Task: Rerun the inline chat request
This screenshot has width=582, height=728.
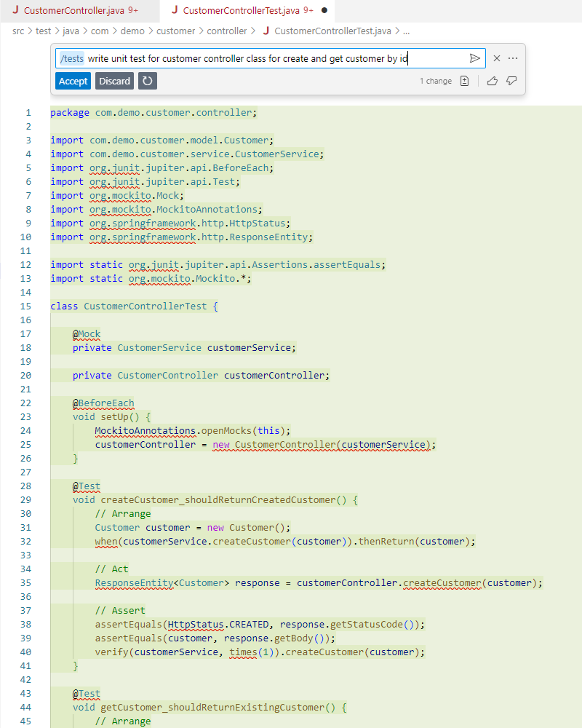Action: point(148,81)
